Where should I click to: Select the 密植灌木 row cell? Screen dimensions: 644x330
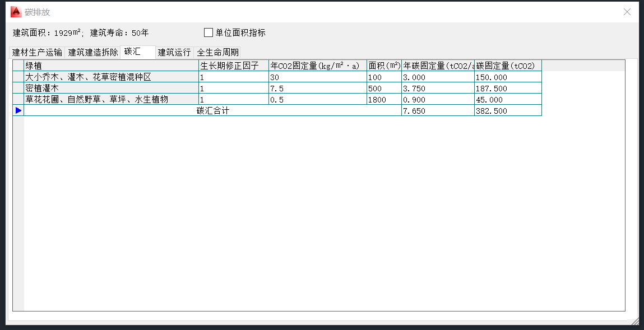coord(111,89)
